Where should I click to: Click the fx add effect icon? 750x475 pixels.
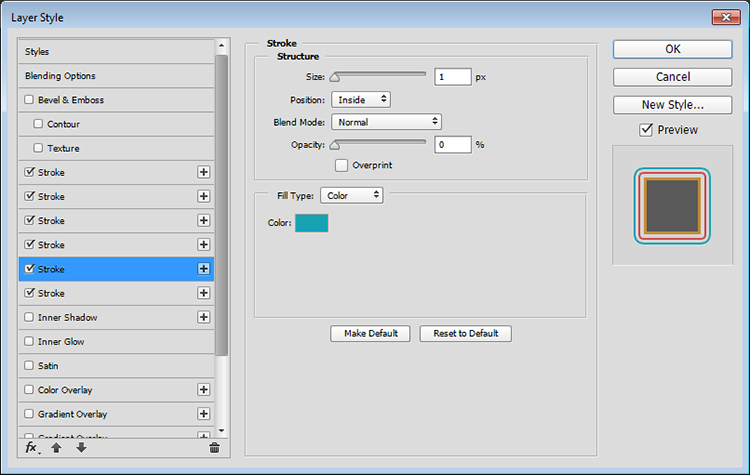click(x=32, y=449)
